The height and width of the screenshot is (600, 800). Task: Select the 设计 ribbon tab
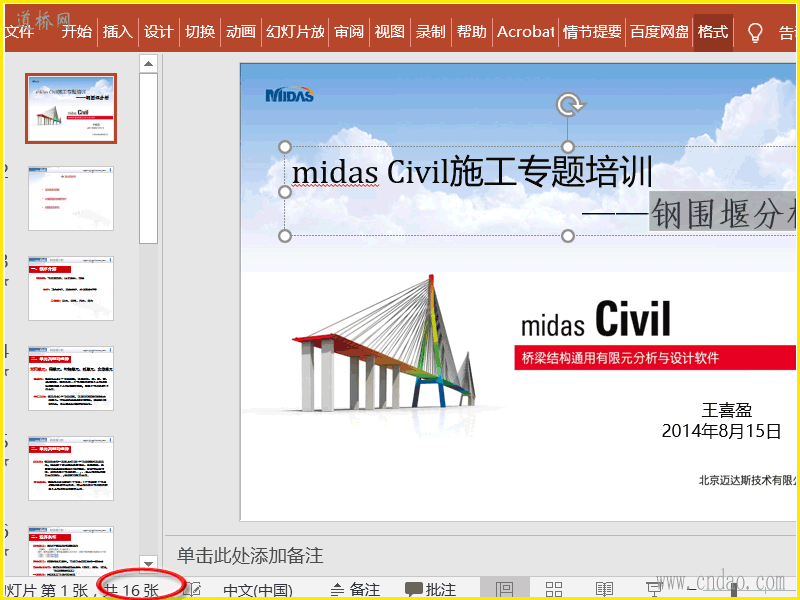(x=159, y=32)
